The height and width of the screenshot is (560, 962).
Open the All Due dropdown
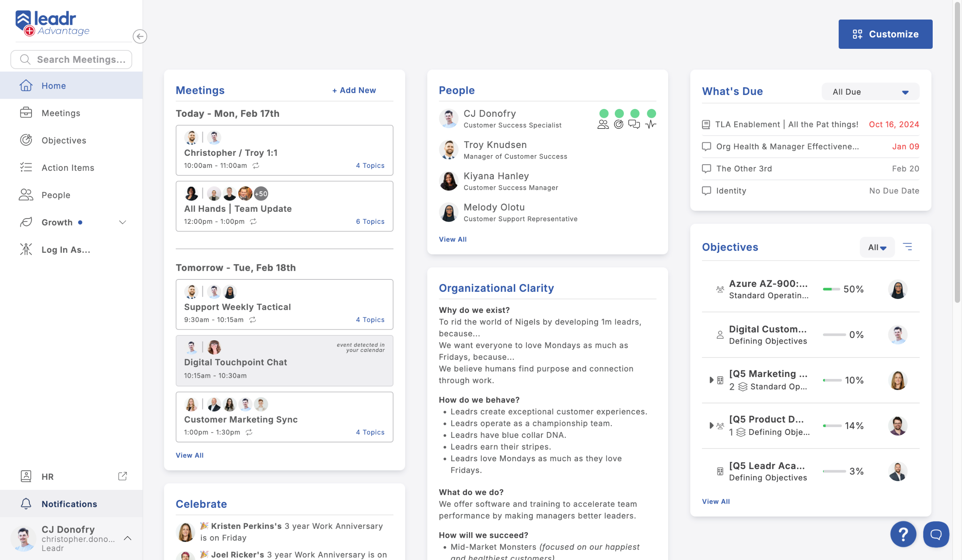pos(870,92)
